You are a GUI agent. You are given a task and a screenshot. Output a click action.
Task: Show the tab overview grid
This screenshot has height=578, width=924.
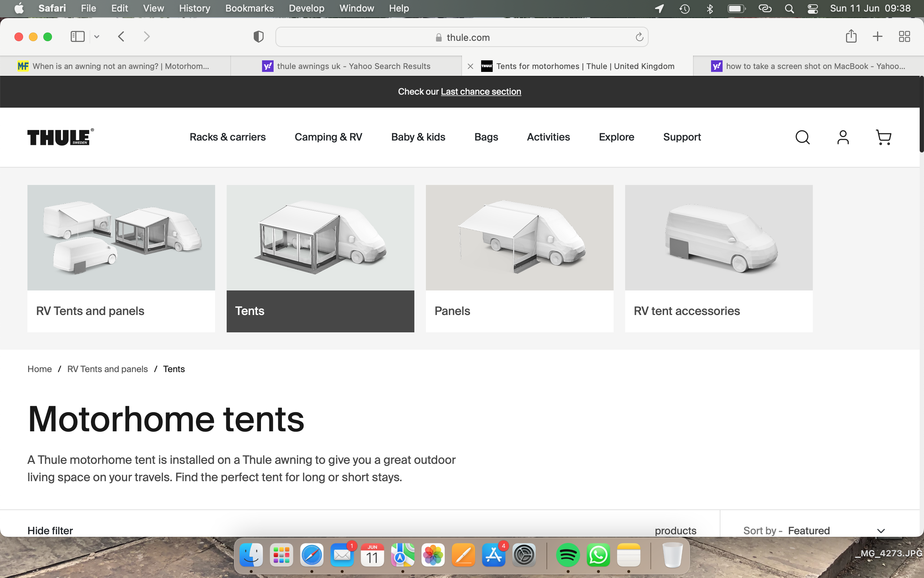tap(904, 37)
